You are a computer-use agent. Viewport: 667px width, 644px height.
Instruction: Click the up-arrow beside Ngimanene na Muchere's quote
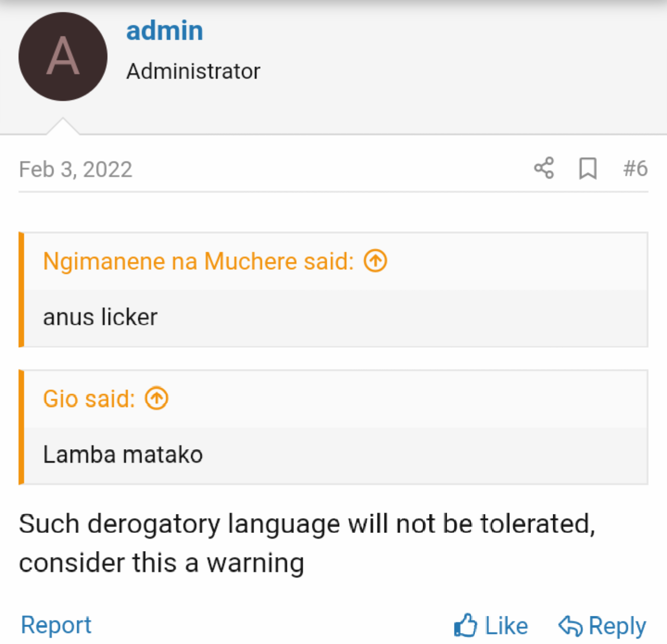point(375,261)
